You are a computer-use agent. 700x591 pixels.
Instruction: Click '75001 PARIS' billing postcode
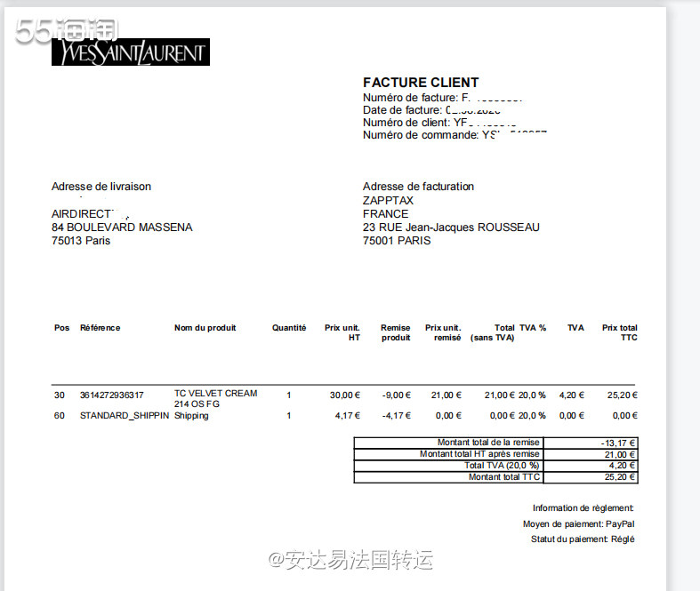[x=397, y=241]
